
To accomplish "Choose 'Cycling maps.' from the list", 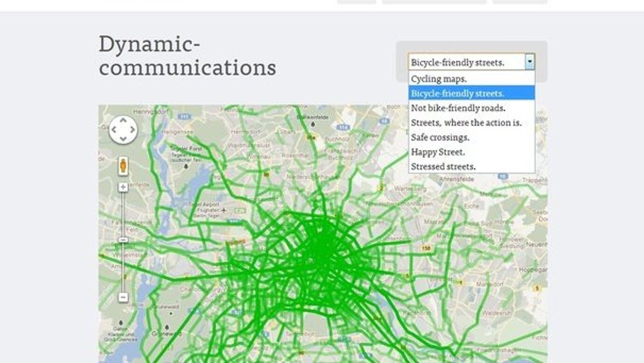I will point(472,79).
